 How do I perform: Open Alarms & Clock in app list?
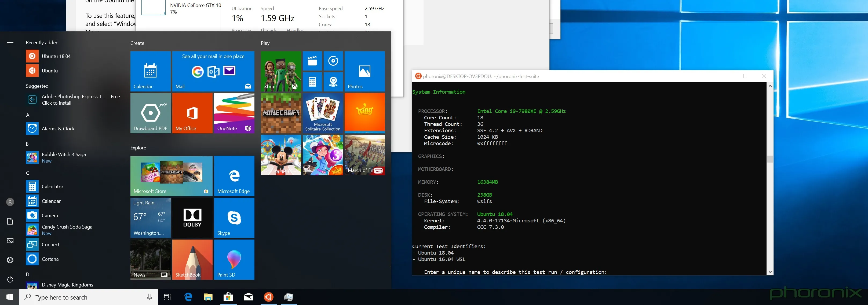pos(73,128)
